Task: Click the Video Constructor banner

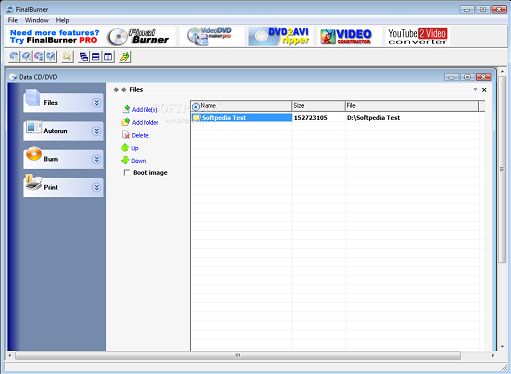Action: tap(346, 37)
